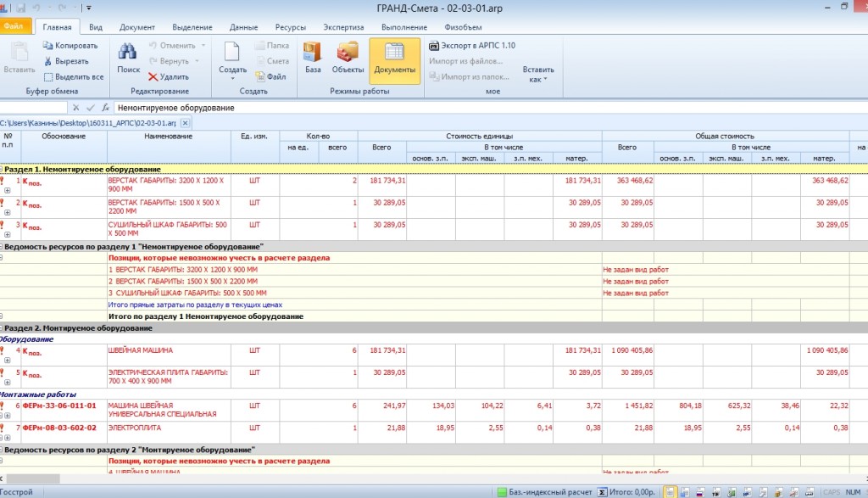Close the 02-03-01.arp document tab
This screenshot has width=868, height=498.
tap(186, 123)
